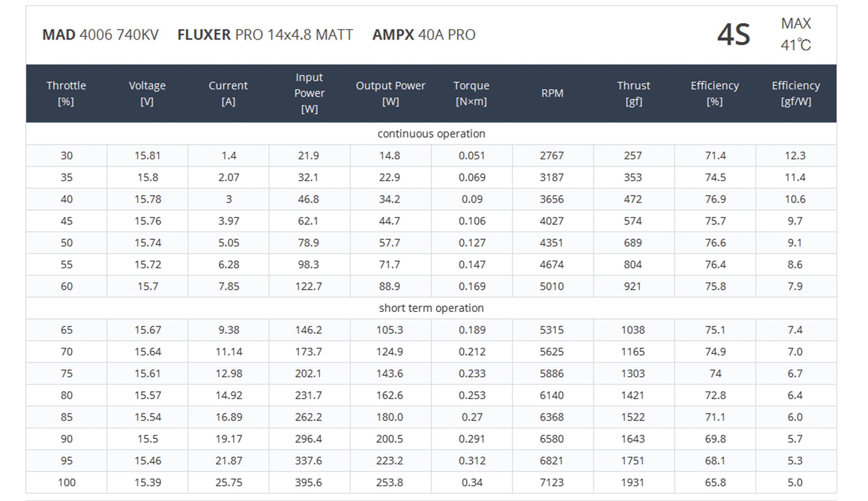868x501 pixels.
Task: Click the MAX 41°C temperature label
Action: 796,34
